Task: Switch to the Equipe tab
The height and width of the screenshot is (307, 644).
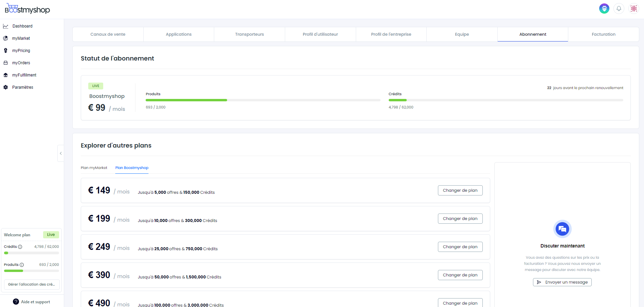Action: 462,34
